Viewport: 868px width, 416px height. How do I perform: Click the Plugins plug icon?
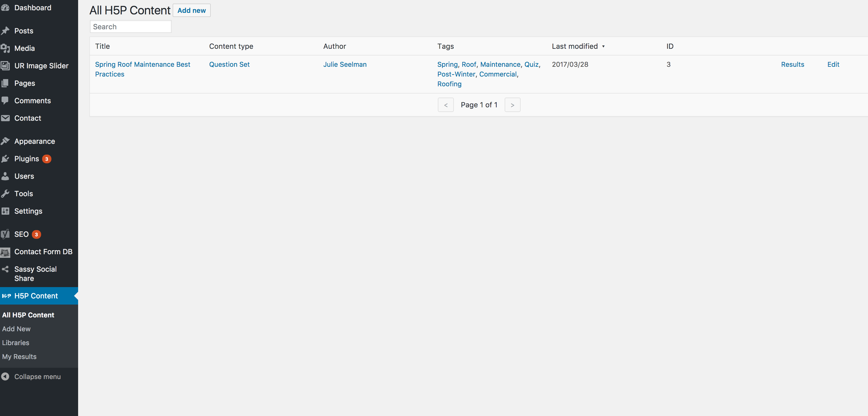tap(5, 159)
